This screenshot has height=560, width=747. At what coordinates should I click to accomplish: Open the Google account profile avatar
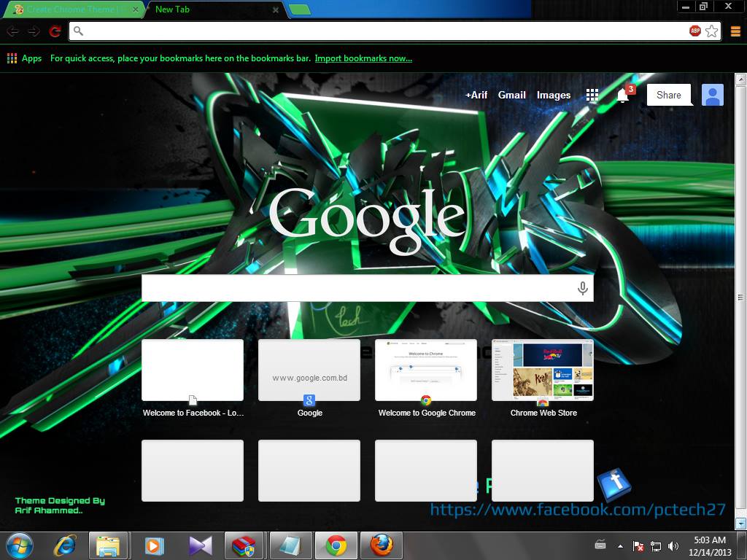(x=712, y=95)
